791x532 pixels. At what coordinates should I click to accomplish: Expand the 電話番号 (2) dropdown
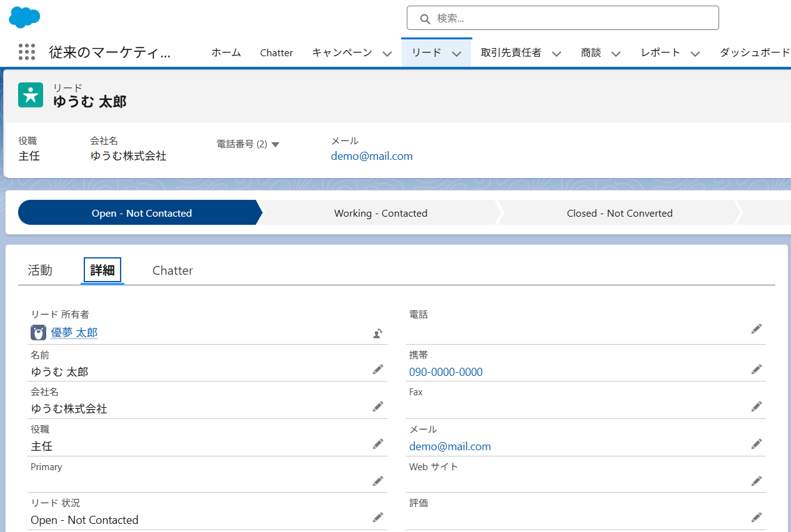275,144
